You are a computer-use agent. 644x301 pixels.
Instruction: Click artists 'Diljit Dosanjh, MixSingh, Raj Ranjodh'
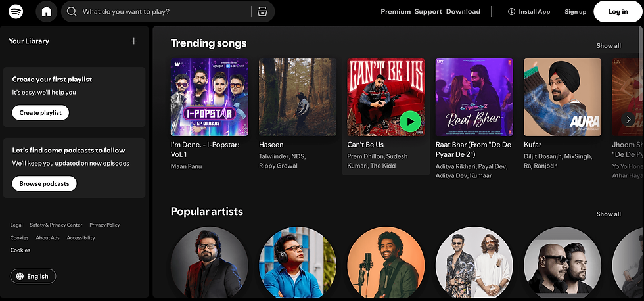pos(558,161)
